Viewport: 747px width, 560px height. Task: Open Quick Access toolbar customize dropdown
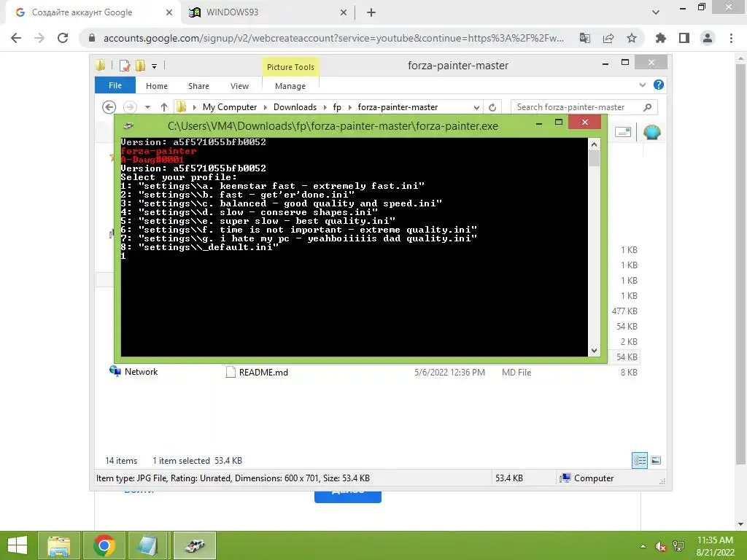[155, 66]
